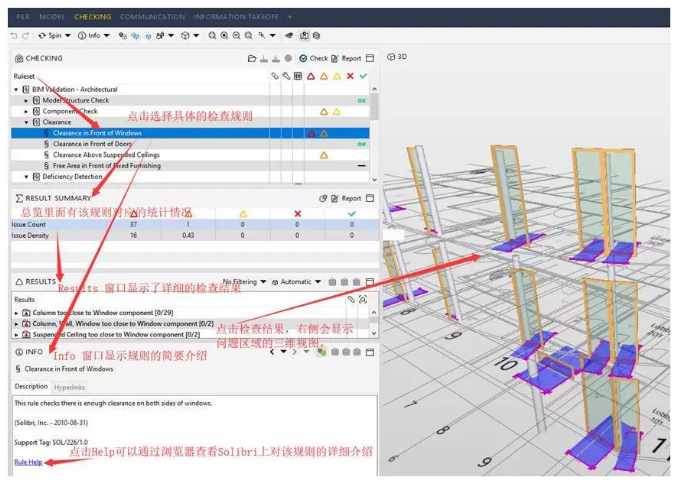Viewport: 680px width, 486px height.
Task: Click the first magnifier zoom icon
Action: coord(212,36)
